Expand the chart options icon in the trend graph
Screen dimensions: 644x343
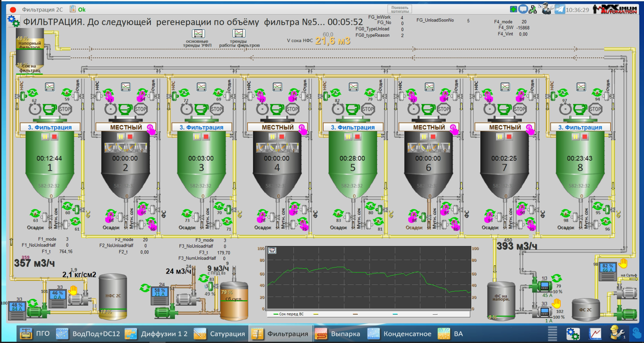(x=272, y=250)
